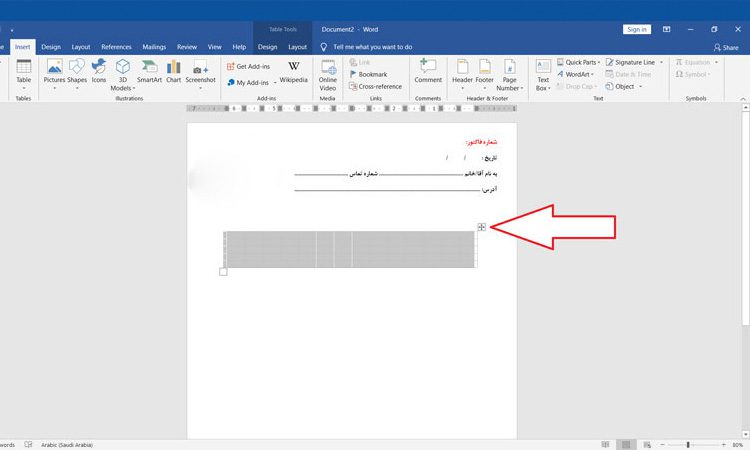Open ribbon display options icon

pyautogui.click(x=666, y=29)
